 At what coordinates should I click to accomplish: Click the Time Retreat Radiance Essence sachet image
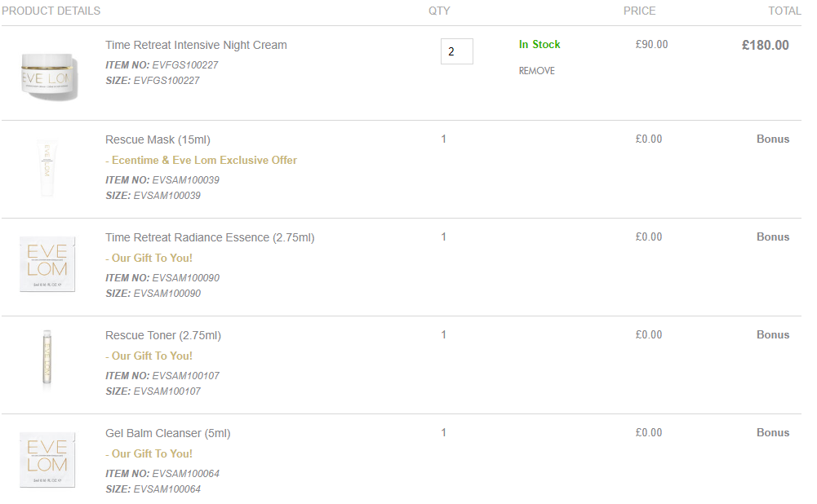[x=47, y=264]
